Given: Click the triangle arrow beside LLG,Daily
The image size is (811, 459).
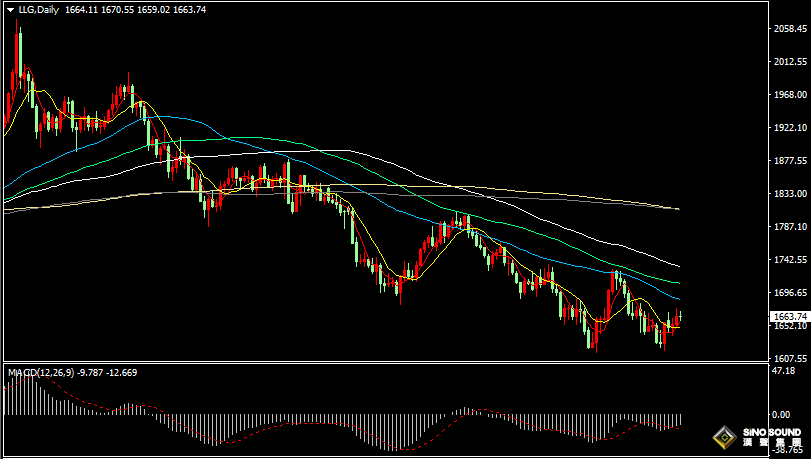Looking at the screenshot, I should pyautogui.click(x=10, y=9).
